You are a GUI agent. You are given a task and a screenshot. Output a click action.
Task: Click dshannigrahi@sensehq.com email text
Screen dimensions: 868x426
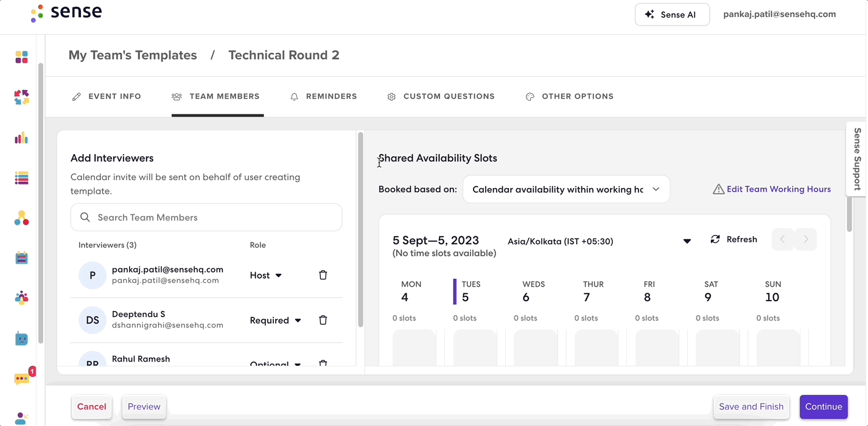(167, 325)
